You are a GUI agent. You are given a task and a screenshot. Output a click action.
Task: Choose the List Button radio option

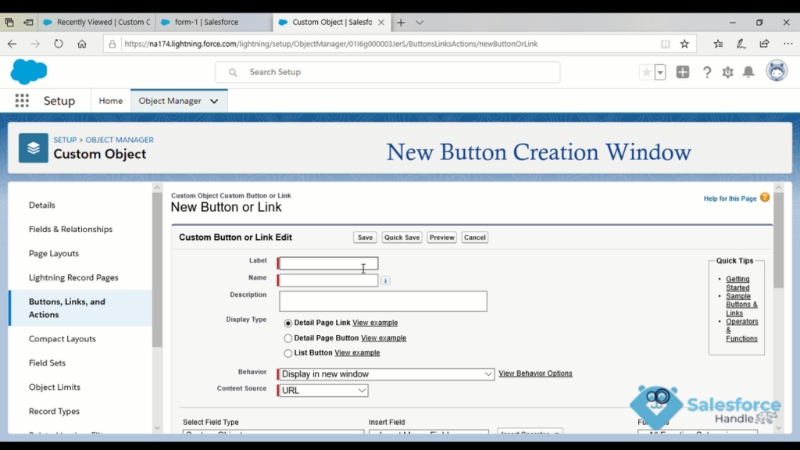pos(288,353)
